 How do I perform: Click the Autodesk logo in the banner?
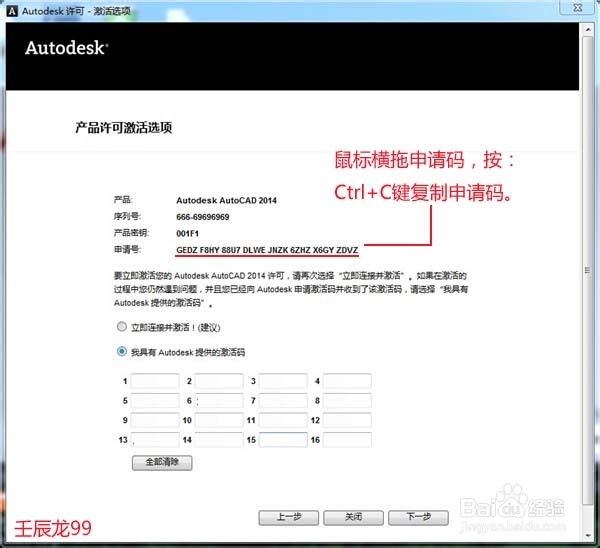point(67,48)
